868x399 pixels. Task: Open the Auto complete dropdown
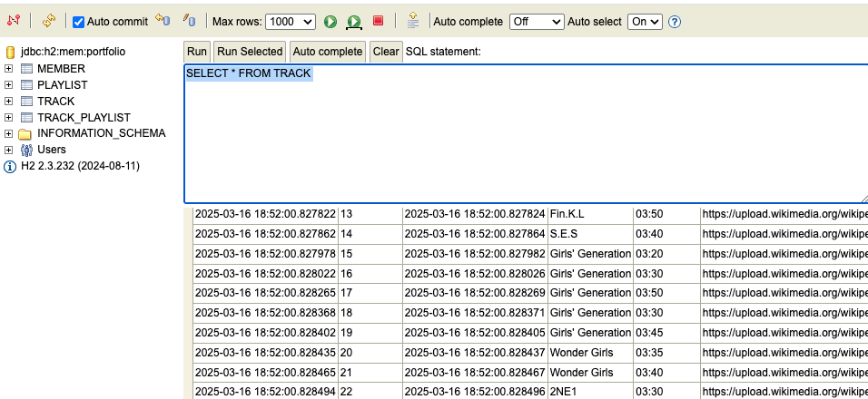click(x=537, y=22)
